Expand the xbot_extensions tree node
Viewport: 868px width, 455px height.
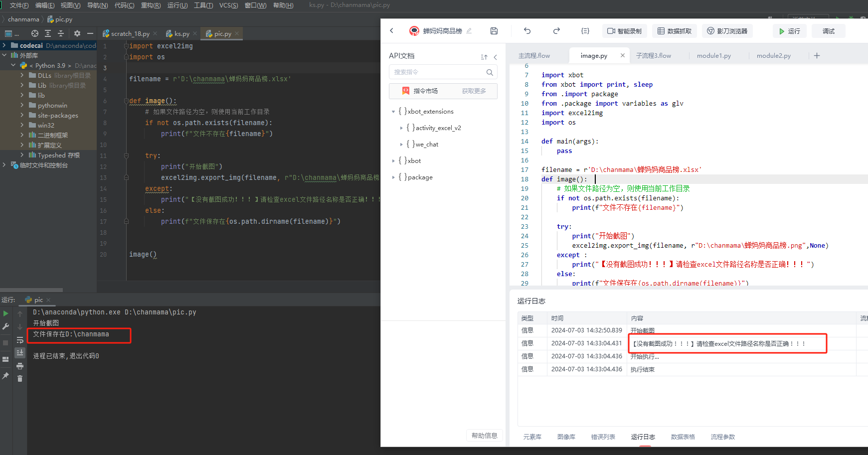(x=393, y=112)
